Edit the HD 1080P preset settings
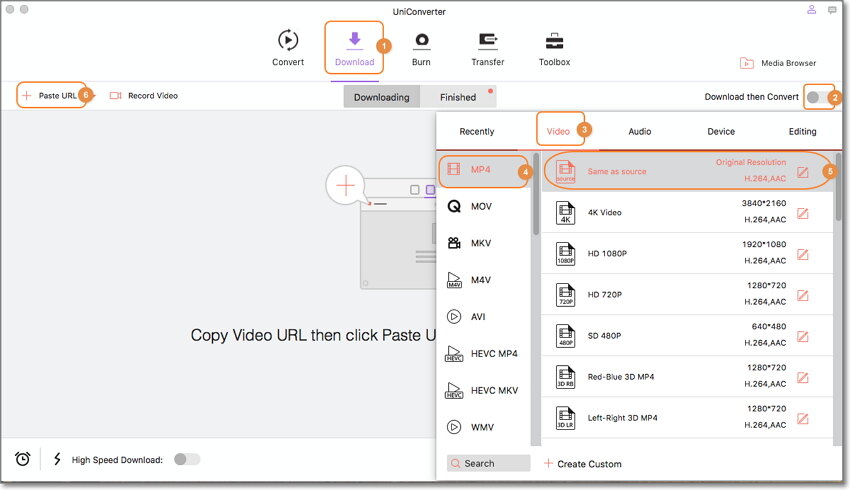 pyautogui.click(x=803, y=255)
